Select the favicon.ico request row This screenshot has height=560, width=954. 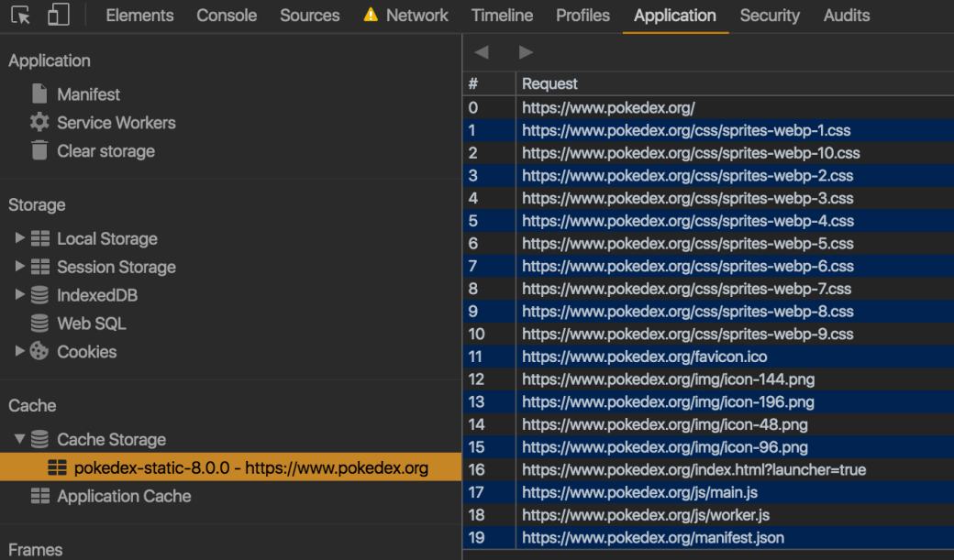(708, 357)
